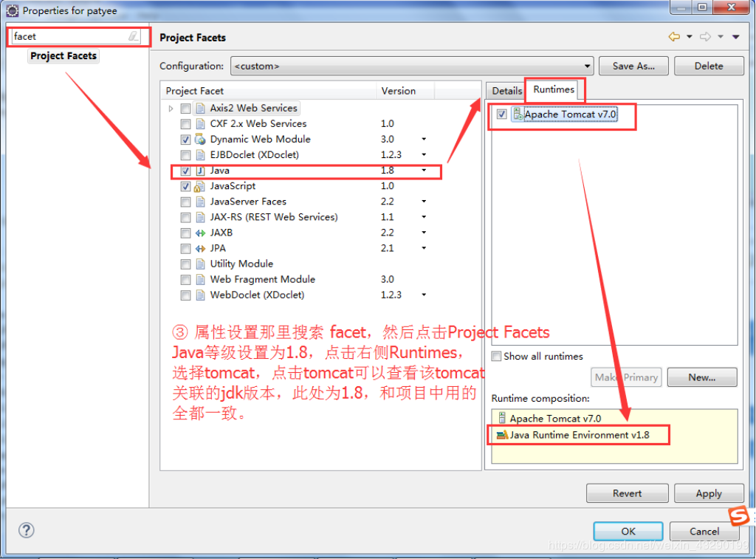Click the Utility Module facet icon
This screenshot has height=559, width=756.
pos(201,264)
